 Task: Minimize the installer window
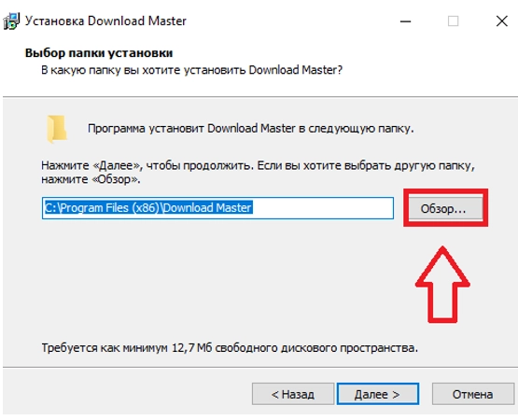click(405, 21)
